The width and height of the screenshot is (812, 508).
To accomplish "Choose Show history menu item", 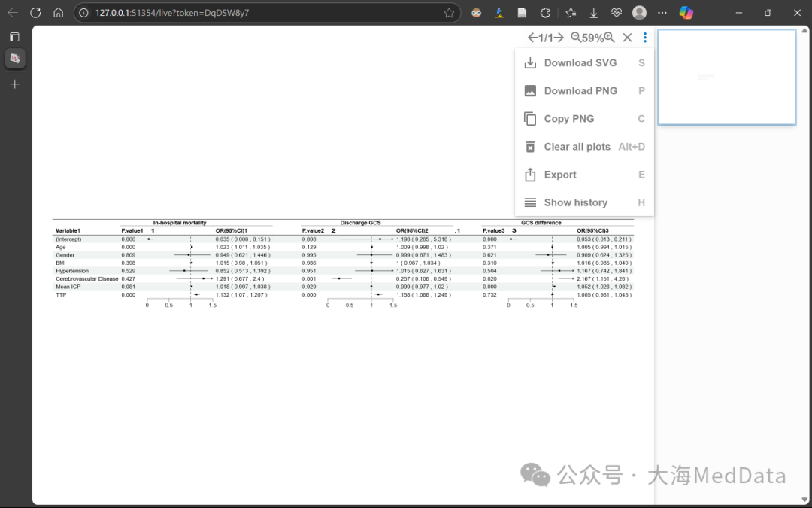I will click(x=584, y=202).
